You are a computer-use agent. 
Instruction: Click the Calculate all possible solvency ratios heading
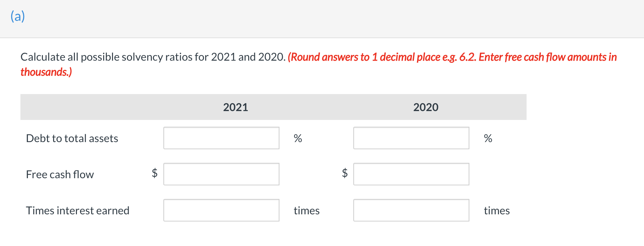(x=153, y=57)
